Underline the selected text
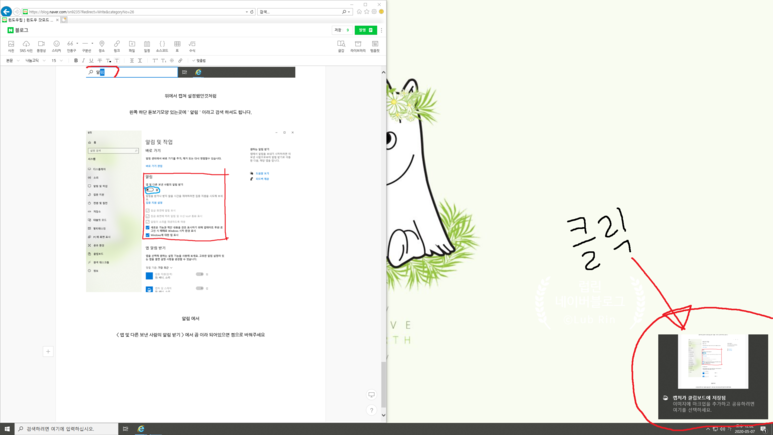Viewport: 773px width, 435px height. click(91, 61)
